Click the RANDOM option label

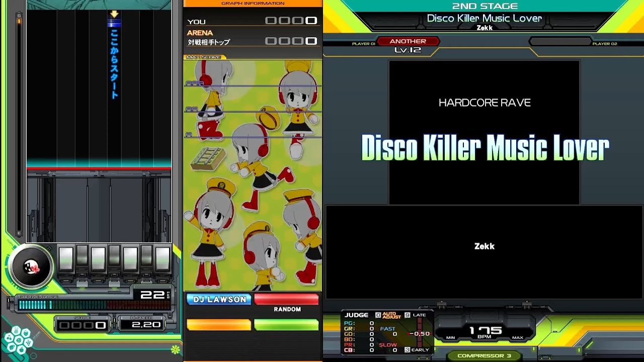(287, 309)
